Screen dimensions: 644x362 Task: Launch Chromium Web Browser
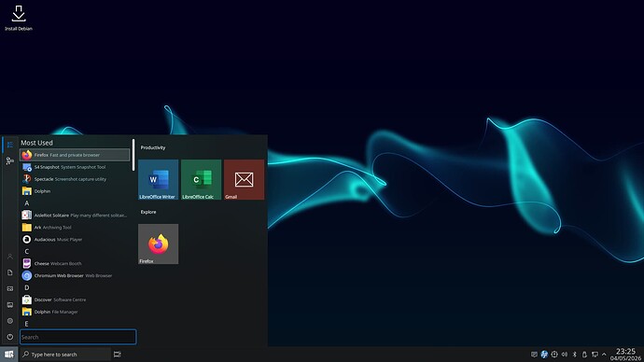coord(75,275)
